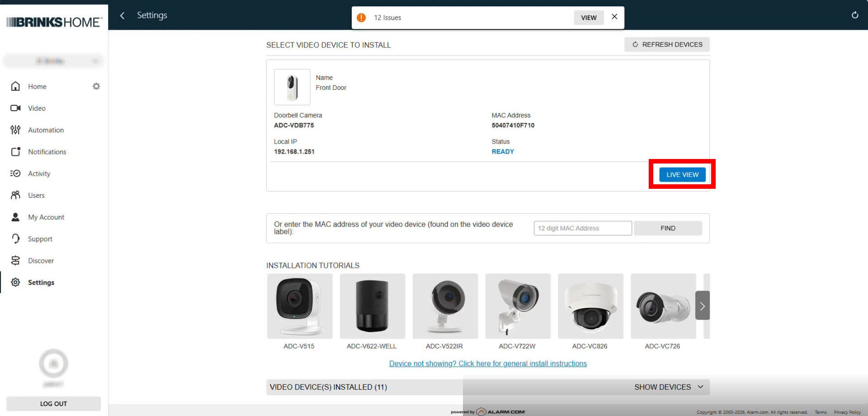Open general install instructions link
868x416 pixels.
point(488,364)
